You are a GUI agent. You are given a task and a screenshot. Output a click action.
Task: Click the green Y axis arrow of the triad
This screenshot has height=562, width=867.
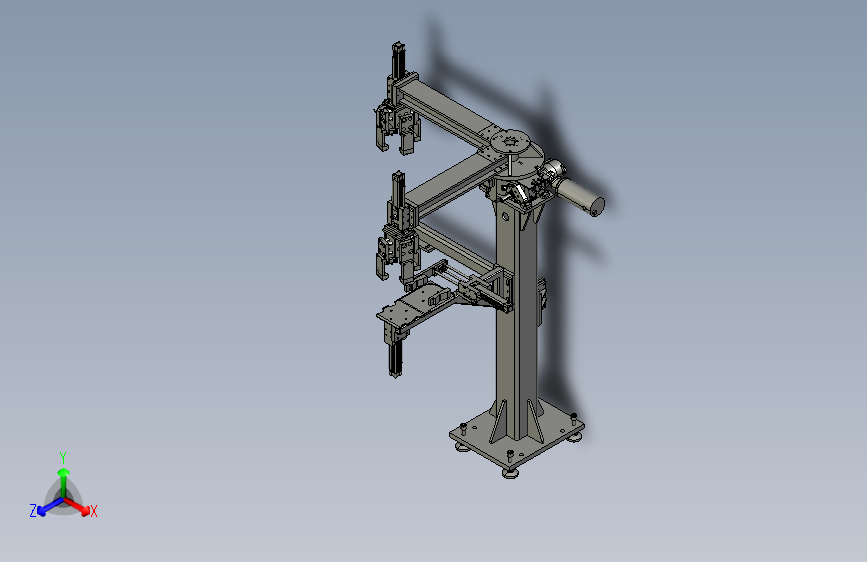(64, 481)
